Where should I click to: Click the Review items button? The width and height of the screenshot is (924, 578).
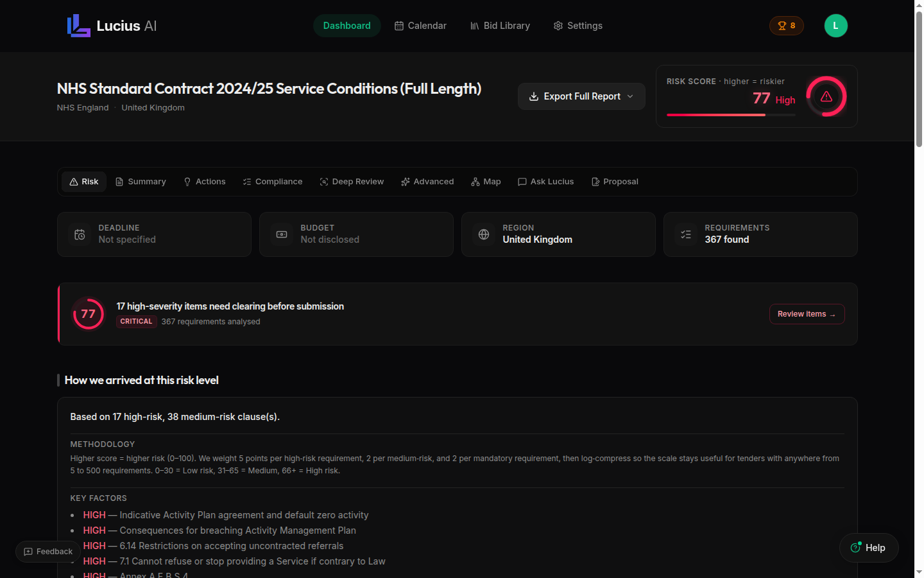point(807,314)
